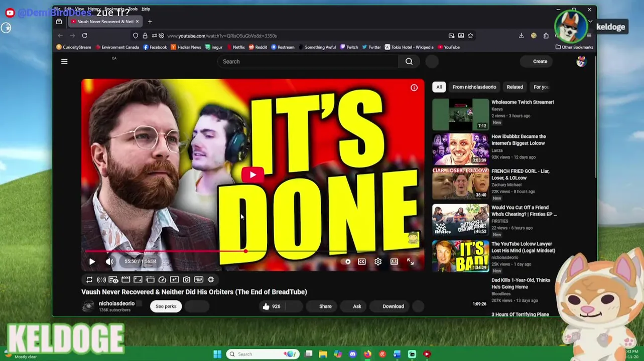Take a screenshot with camera icon
This screenshot has height=361, width=644.
click(186, 280)
